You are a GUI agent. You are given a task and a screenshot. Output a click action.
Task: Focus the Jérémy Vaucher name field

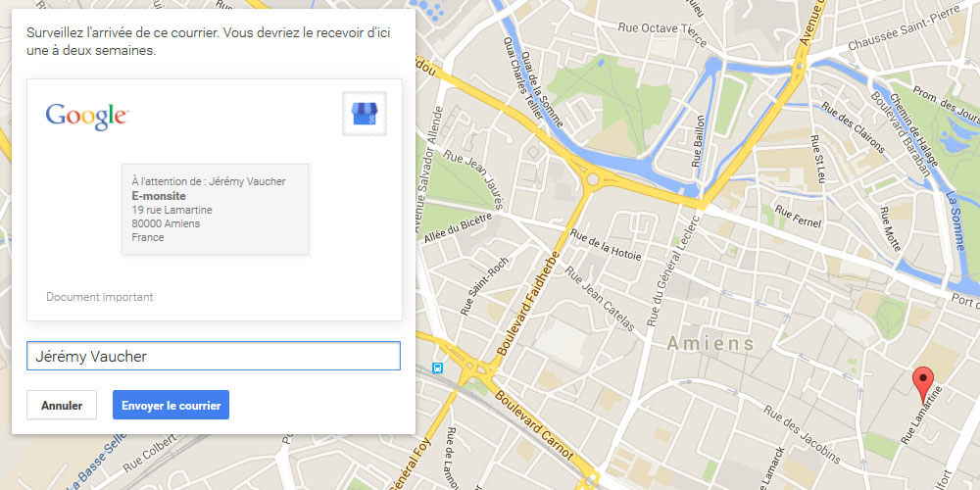[213, 357]
